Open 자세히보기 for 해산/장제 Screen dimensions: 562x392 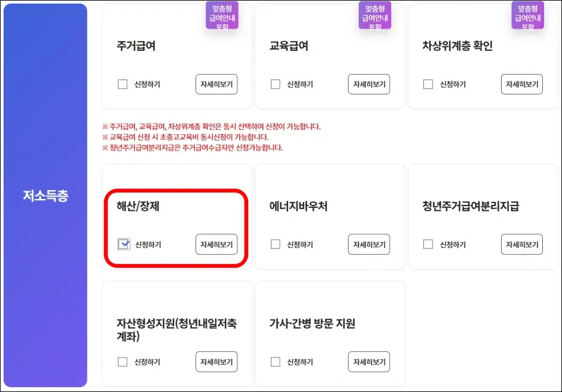(x=216, y=244)
